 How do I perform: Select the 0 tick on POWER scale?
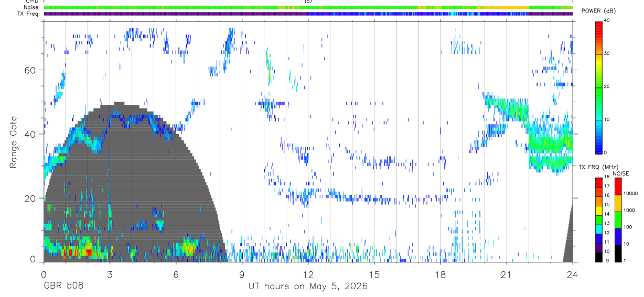pos(606,152)
